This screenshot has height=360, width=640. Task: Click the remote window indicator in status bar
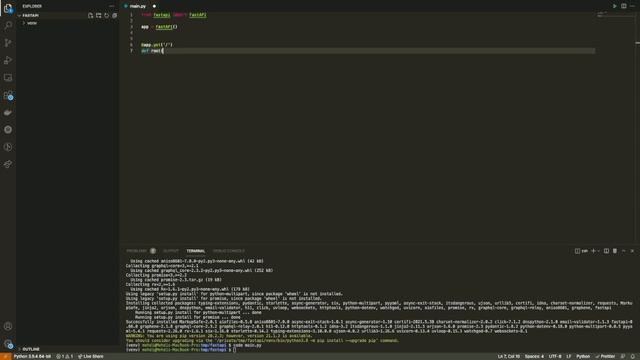[6, 356]
